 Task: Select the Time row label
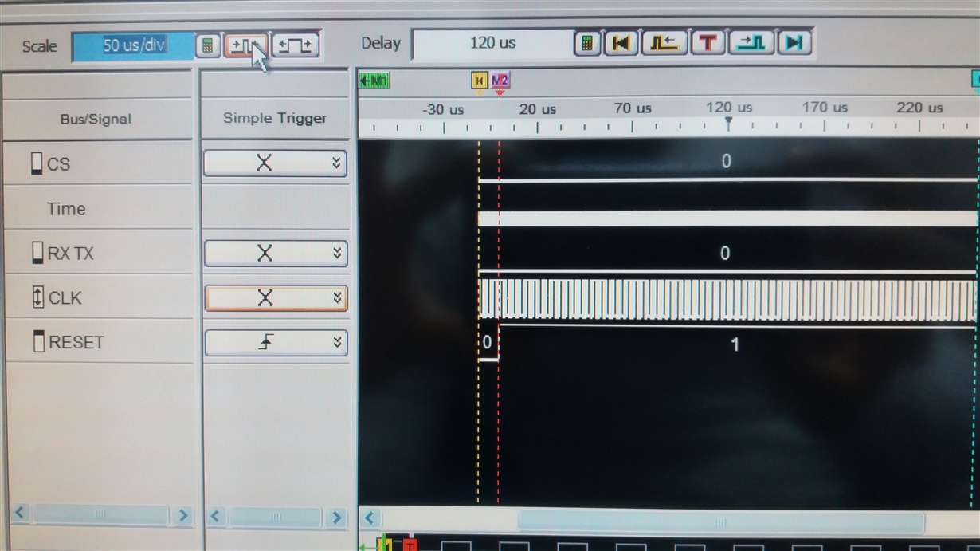66,209
